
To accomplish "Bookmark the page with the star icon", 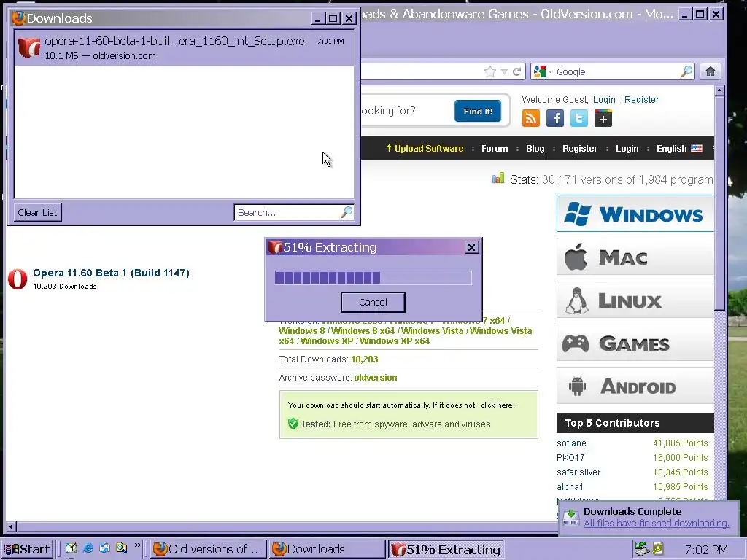I will 489,72.
